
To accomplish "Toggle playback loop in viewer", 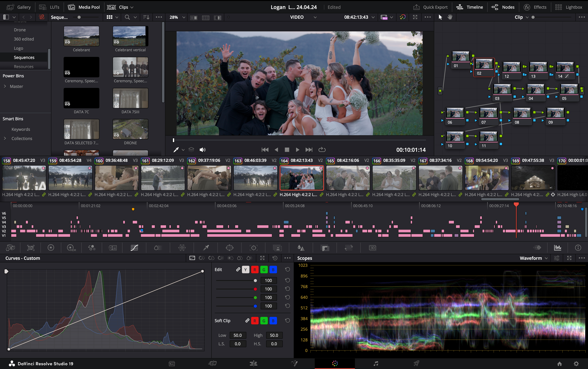I will pos(322,150).
